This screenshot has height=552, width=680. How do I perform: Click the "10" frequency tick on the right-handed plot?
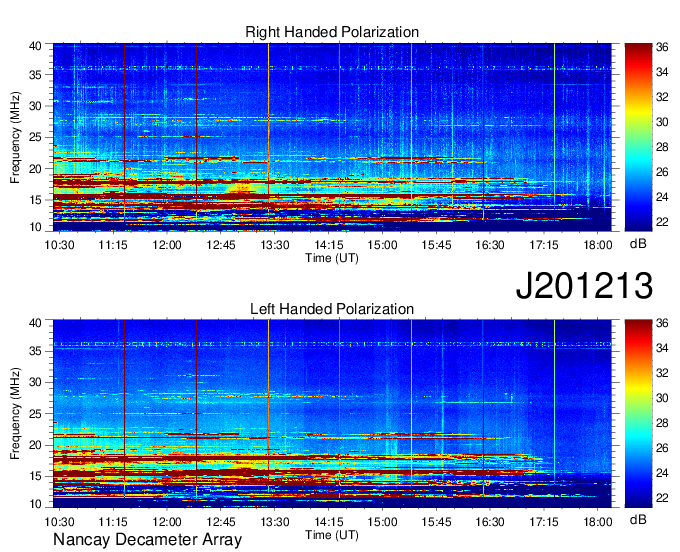[35, 227]
